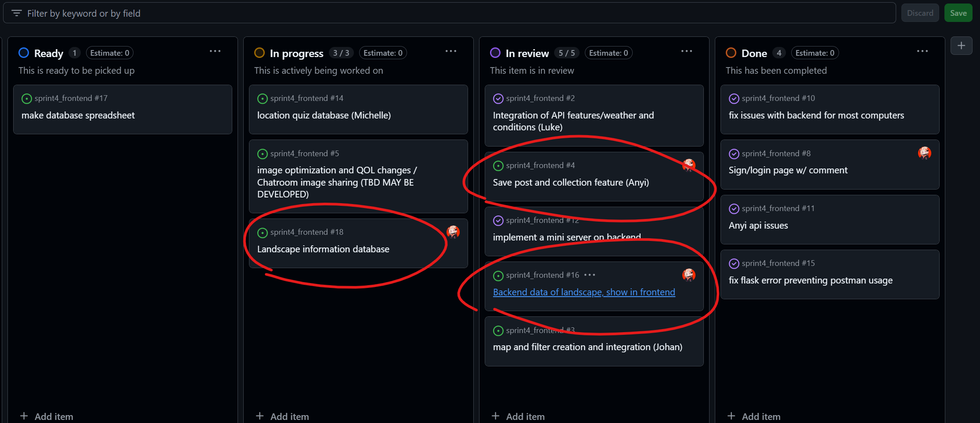The width and height of the screenshot is (980, 423).
Task: Open the Ready column options menu
Action: click(215, 51)
